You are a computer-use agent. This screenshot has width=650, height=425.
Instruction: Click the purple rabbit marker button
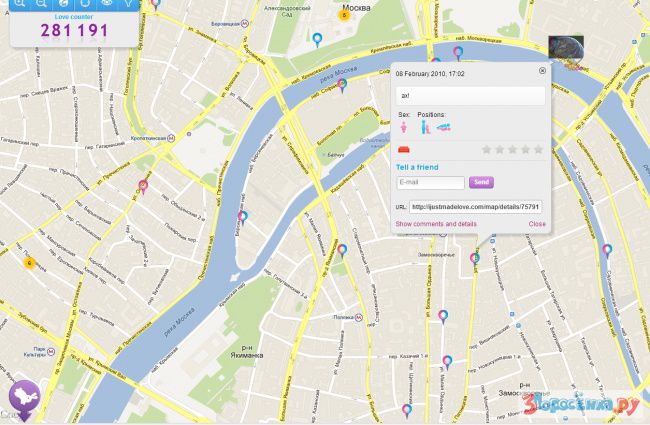pos(24,396)
